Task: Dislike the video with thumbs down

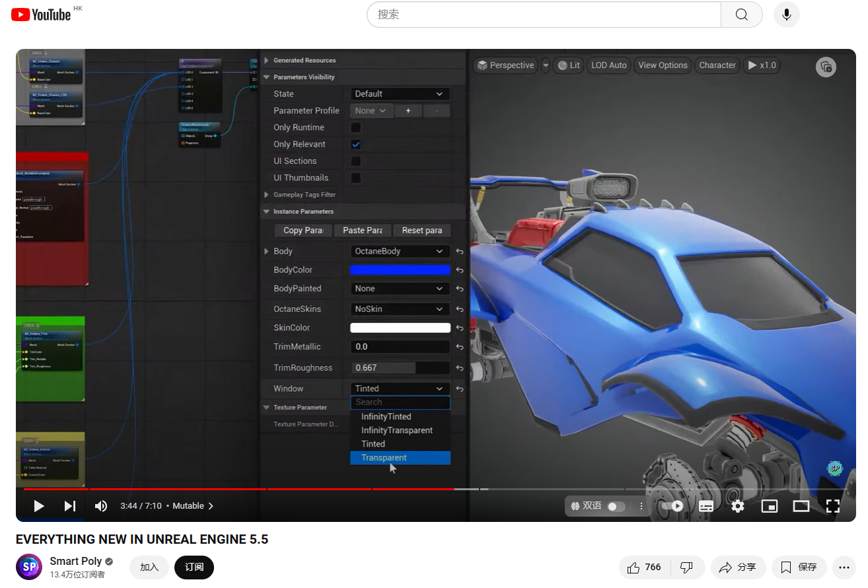Action: coord(687,567)
